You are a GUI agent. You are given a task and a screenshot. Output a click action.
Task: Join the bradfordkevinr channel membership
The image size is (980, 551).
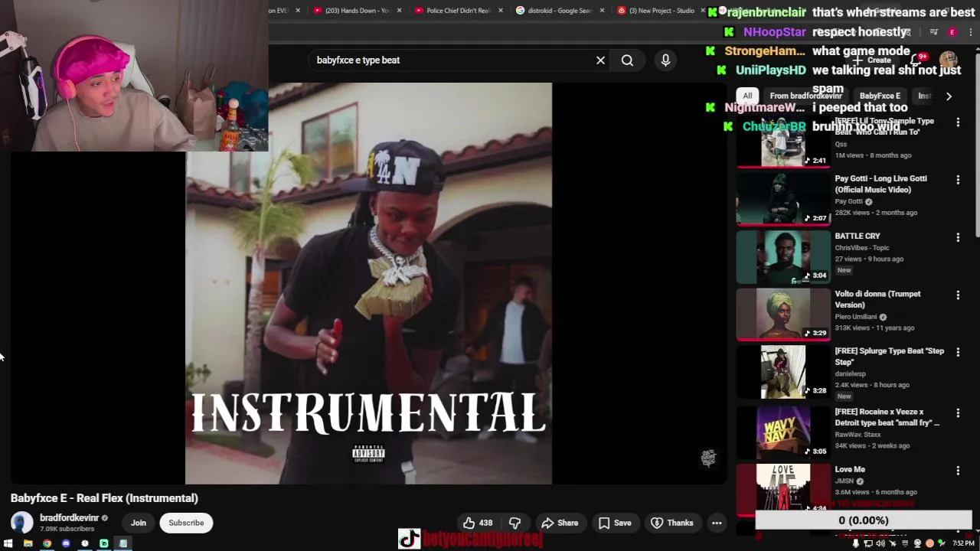[x=138, y=523]
